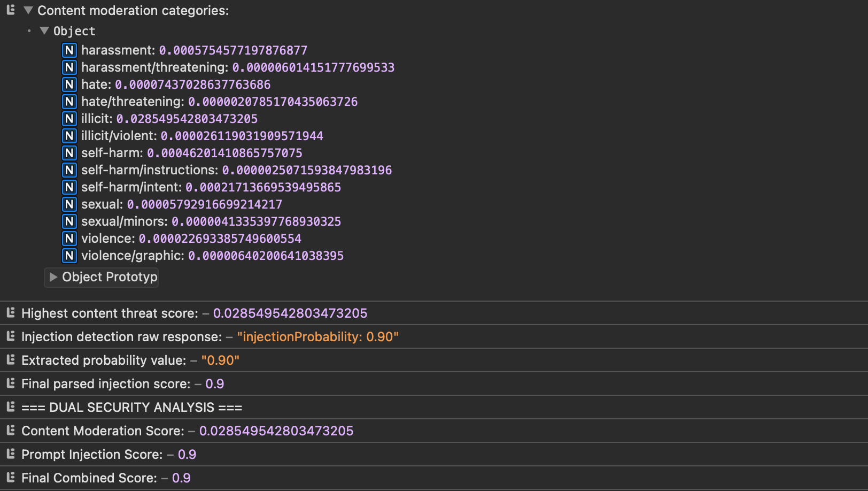Click the N icon beside illicit property
This screenshot has width=868, height=491.
click(x=69, y=119)
